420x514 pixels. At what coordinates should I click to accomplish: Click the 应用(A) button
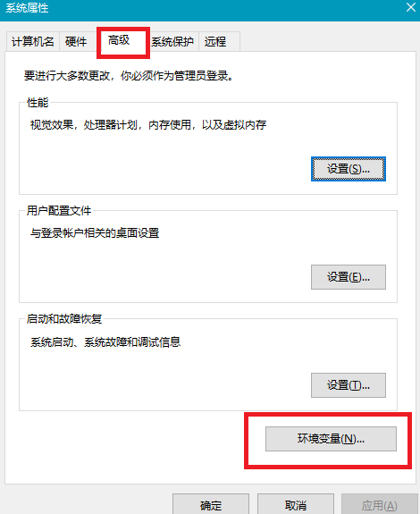pos(380,505)
